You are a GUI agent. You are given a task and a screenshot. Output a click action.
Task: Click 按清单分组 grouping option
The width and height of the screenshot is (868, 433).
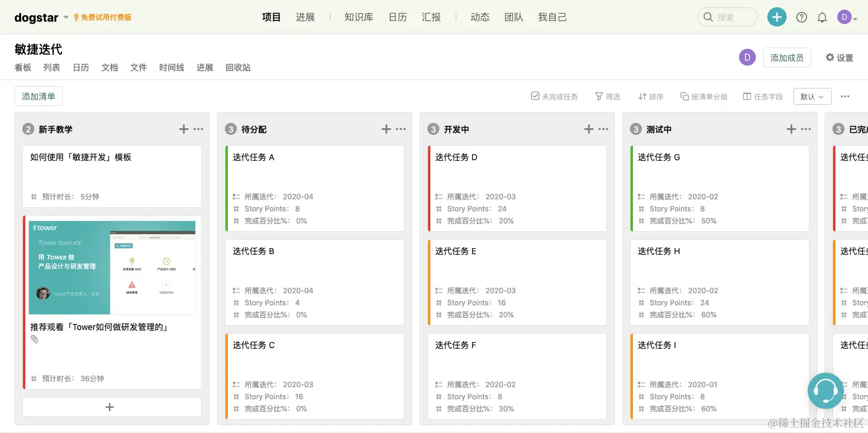(x=704, y=96)
